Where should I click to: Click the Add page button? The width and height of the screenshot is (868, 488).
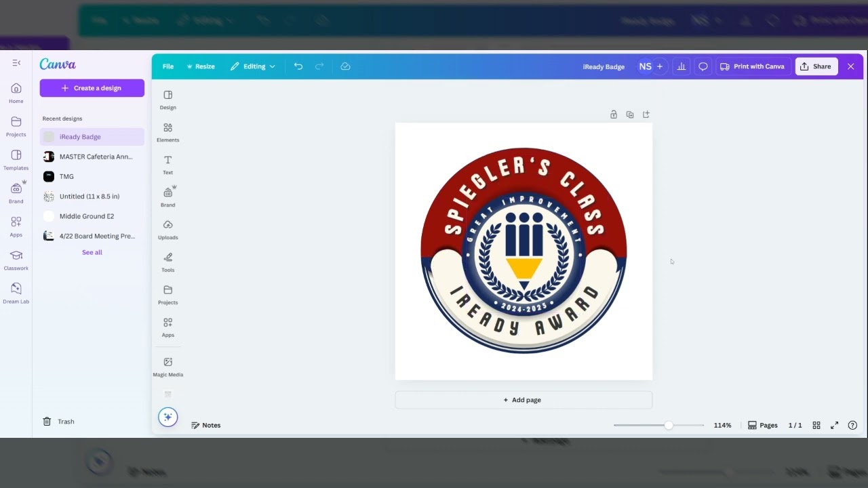[x=524, y=400]
